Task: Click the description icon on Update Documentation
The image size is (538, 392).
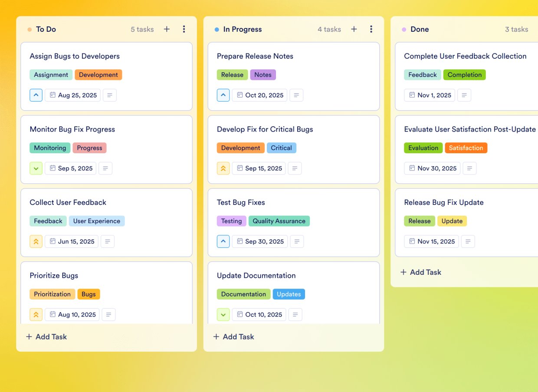Action: pyautogui.click(x=295, y=314)
